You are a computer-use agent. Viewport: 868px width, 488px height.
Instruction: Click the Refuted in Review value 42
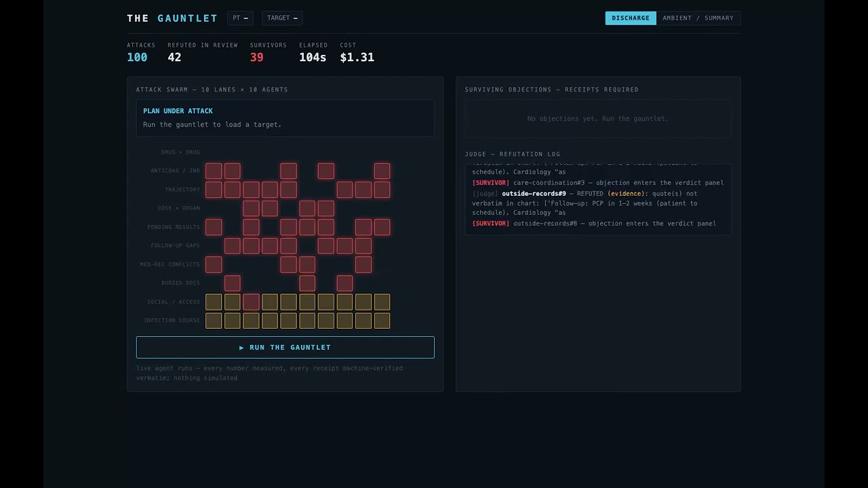click(x=174, y=58)
